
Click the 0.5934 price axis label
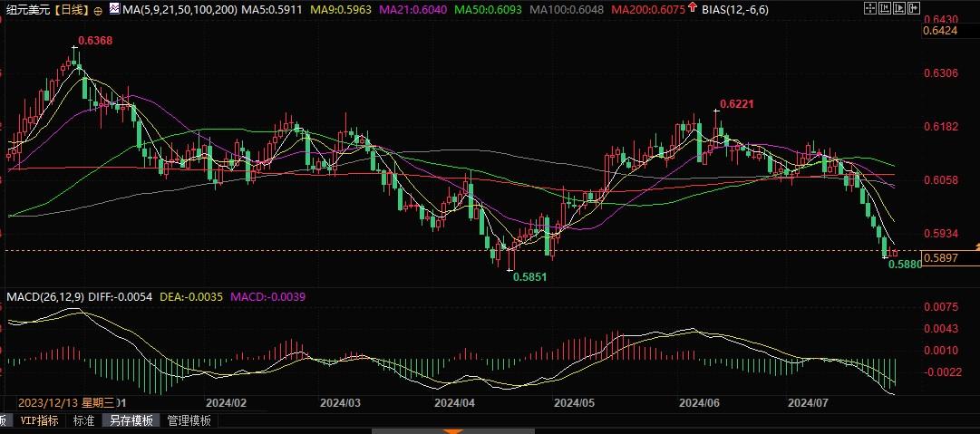click(941, 234)
